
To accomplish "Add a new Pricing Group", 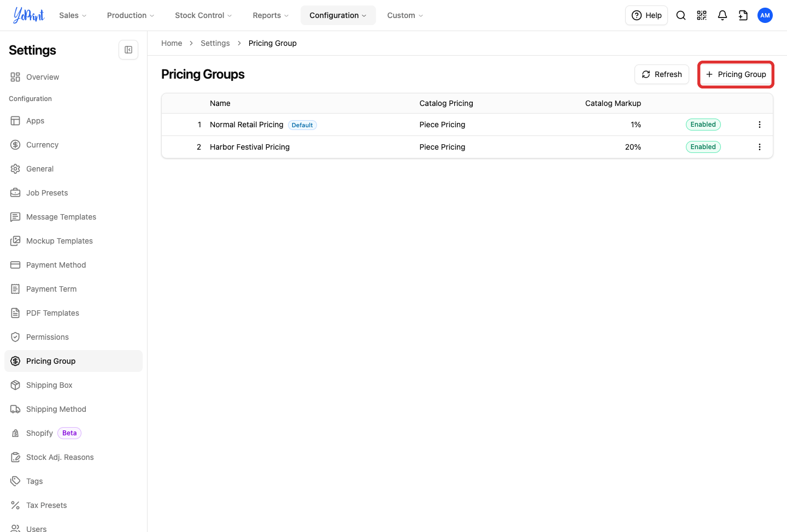I will point(736,74).
